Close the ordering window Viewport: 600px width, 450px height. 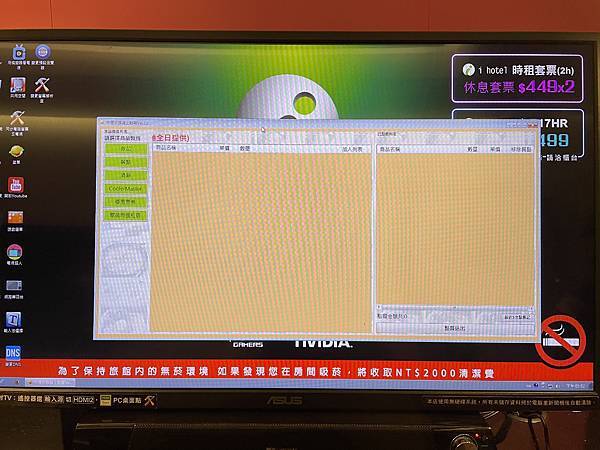coord(532,125)
